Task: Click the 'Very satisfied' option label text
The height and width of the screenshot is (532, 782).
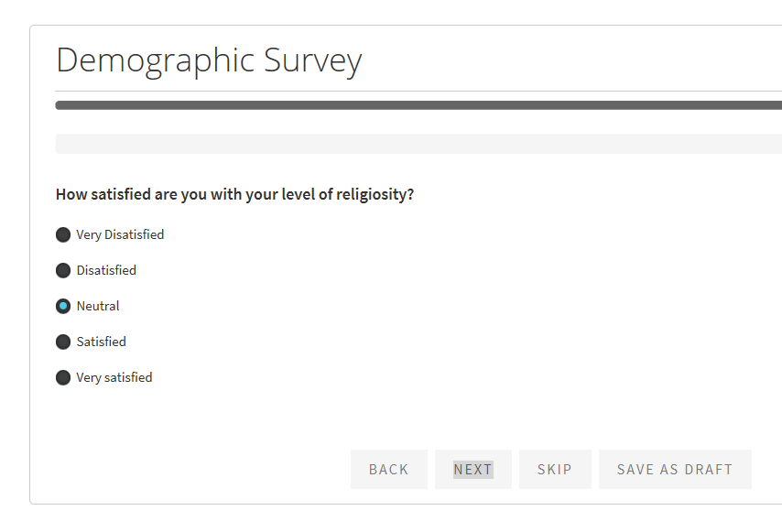Action: [114, 377]
